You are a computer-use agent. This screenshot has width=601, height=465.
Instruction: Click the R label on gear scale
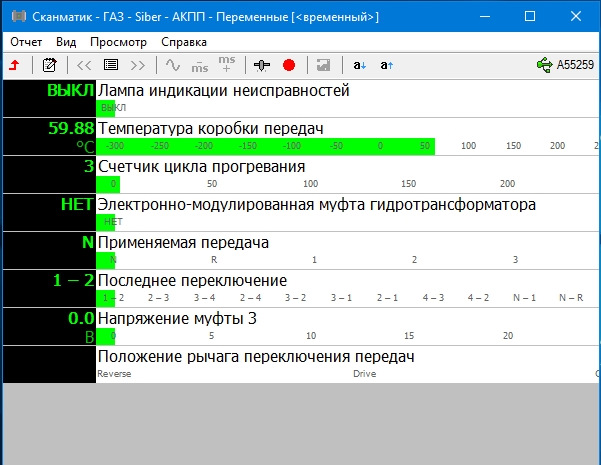(x=214, y=260)
